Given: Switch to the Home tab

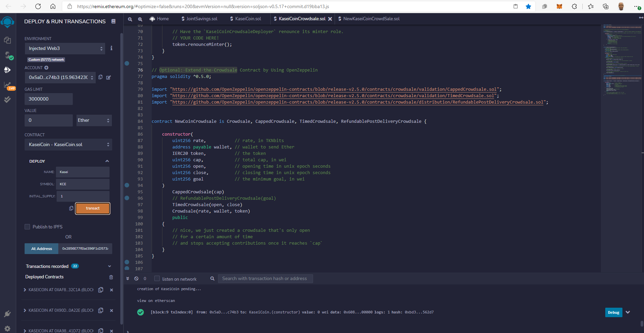Looking at the screenshot, I should [159, 19].
